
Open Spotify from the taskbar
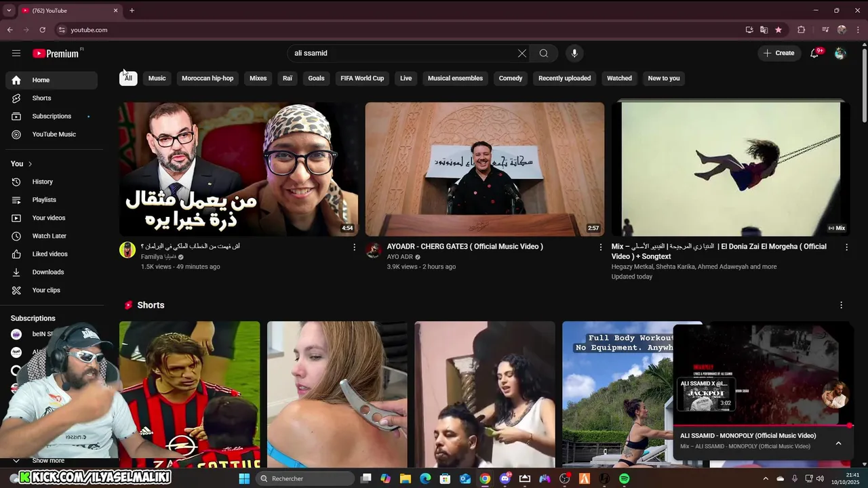click(x=625, y=479)
